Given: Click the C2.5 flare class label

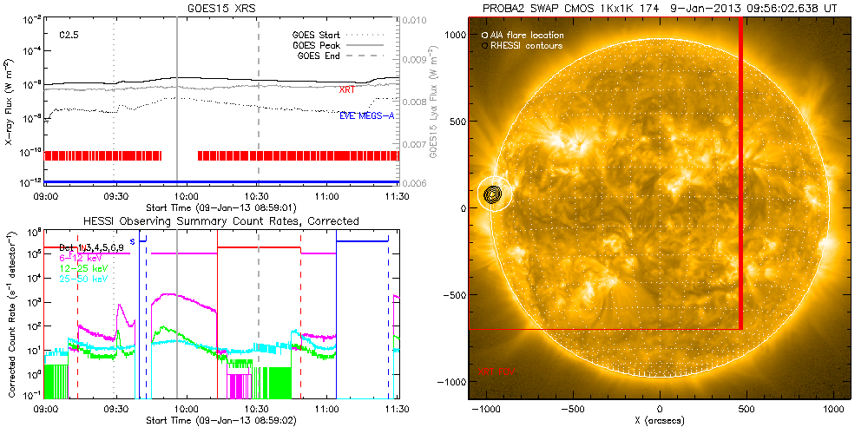Looking at the screenshot, I should click(x=71, y=36).
